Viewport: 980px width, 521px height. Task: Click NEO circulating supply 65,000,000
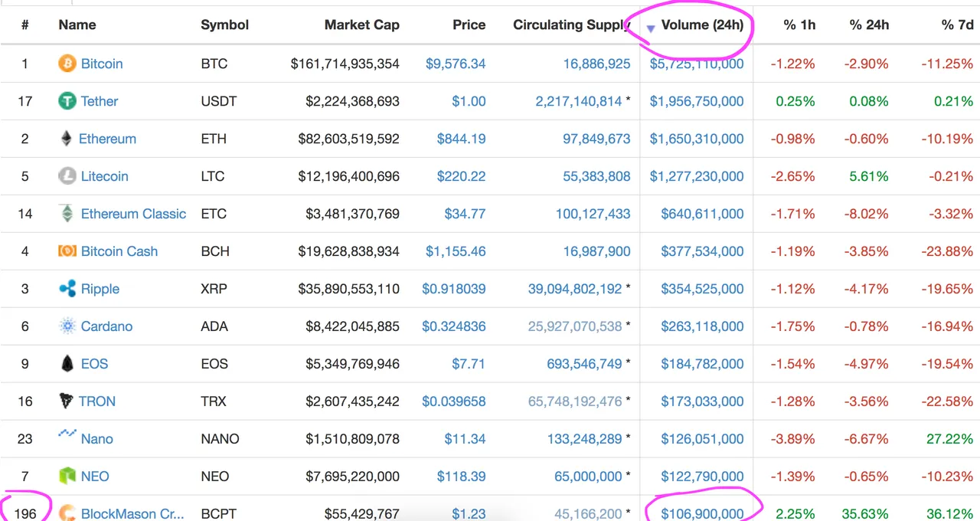tap(588, 477)
